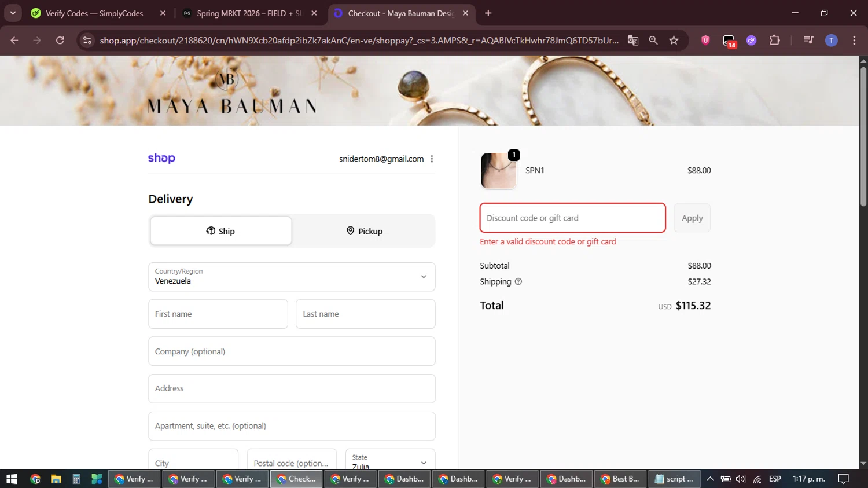
Task: Focus the First name field
Action: pyautogui.click(x=218, y=314)
